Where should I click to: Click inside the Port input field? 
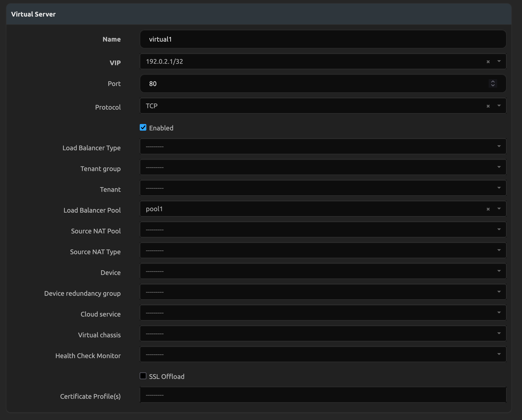click(315, 84)
